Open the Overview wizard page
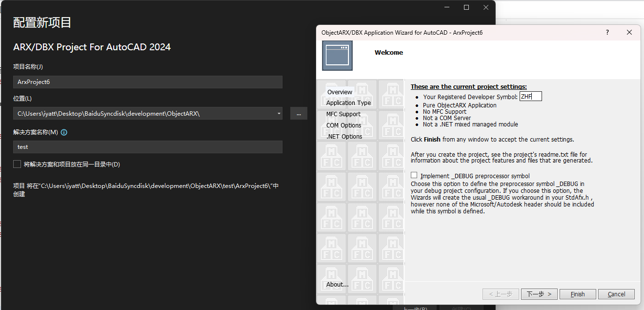This screenshot has height=310, width=644. (x=340, y=92)
